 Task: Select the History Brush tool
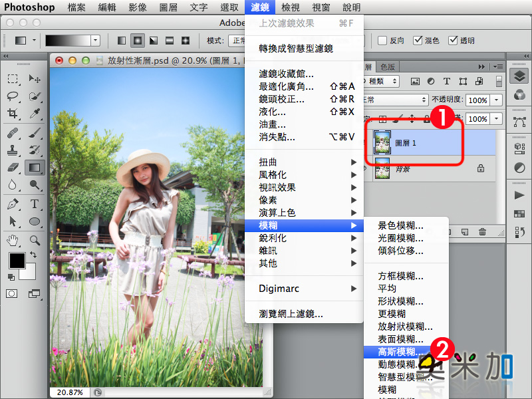35,150
